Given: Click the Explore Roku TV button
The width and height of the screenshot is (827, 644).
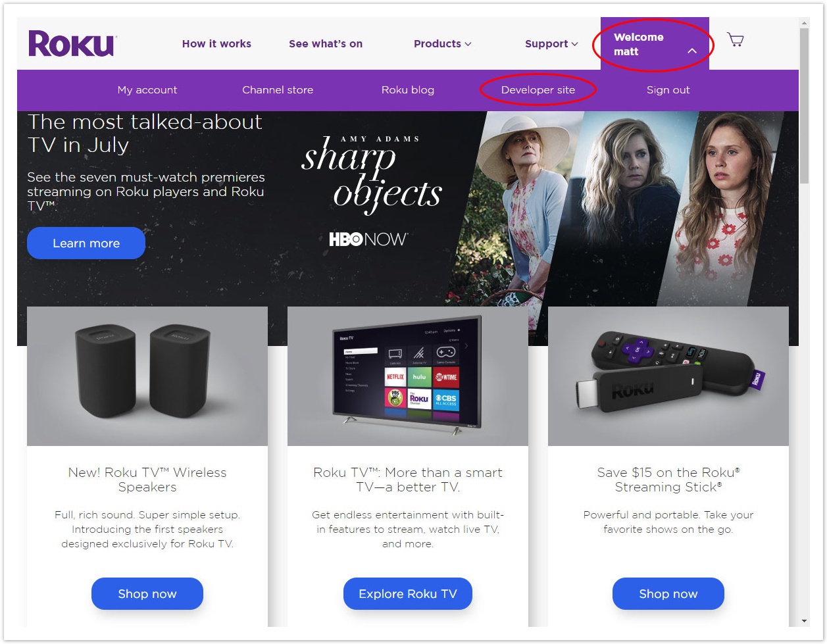Looking at the screenshot, I should [x=408, y=594].
